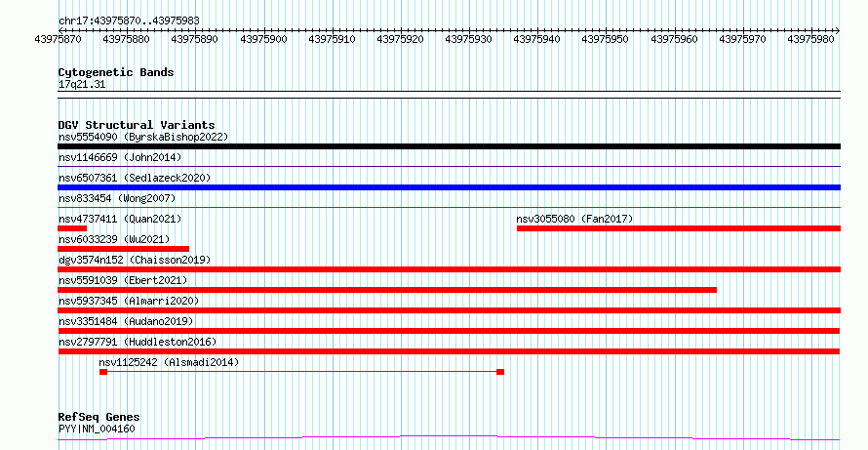Select the red nsv6033239 variant bar
Image resolution: width=868 pixels, height=450 pixels.
point(124,249)
